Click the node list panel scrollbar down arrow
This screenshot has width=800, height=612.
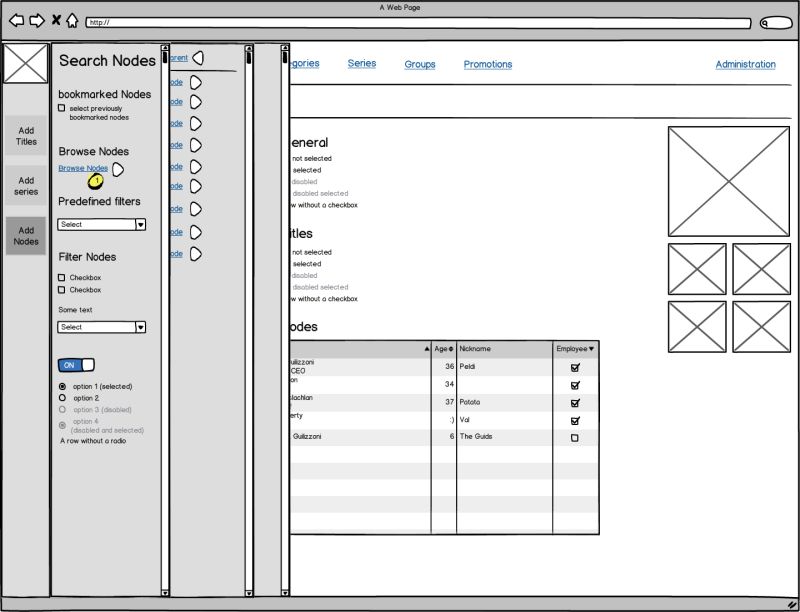249,593
